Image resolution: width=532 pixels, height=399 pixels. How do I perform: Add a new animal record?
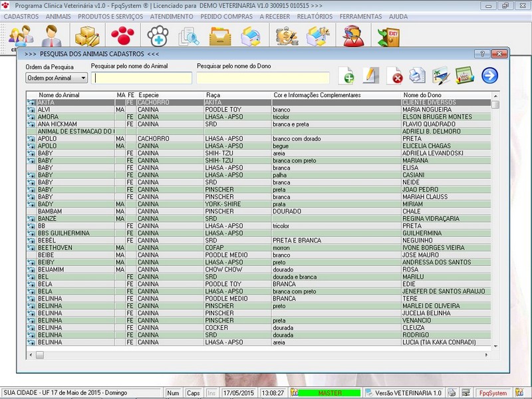point(346,76)
